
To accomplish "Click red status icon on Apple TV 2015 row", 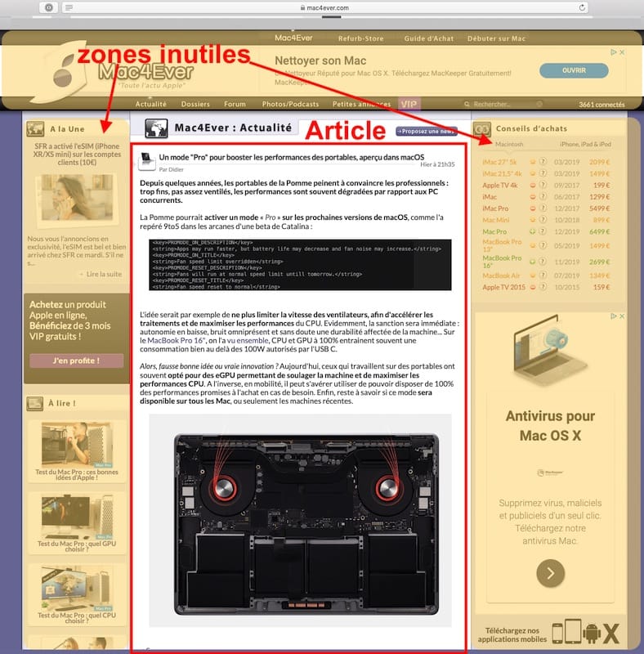I will (x=533, y=287).
